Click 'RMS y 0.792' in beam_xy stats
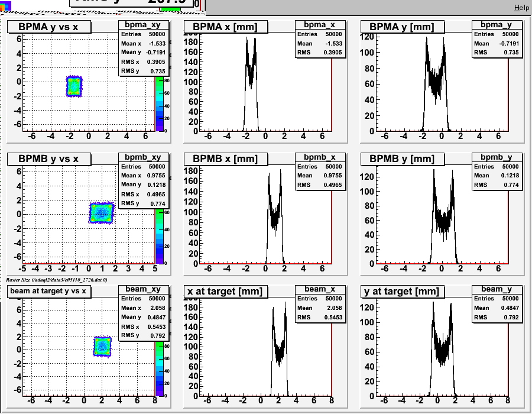The image size is (532, 414). pyautogui.click(x=144, y=335)
